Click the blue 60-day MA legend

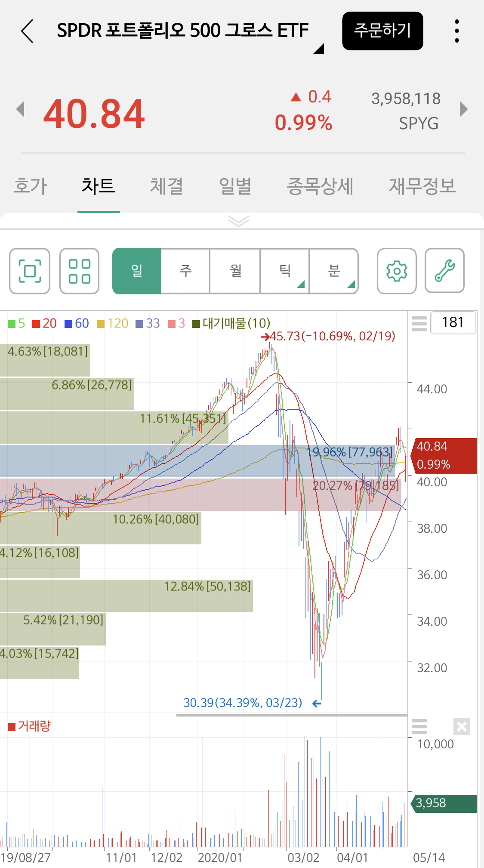click(77, 323)
